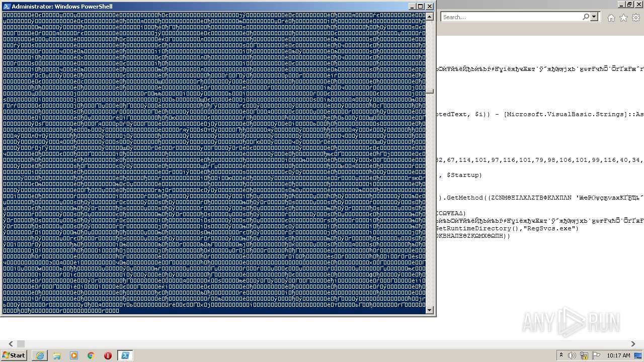Open the Windows Start menu
The width and height of the screenshot is (644, 362).
(14, 355)
